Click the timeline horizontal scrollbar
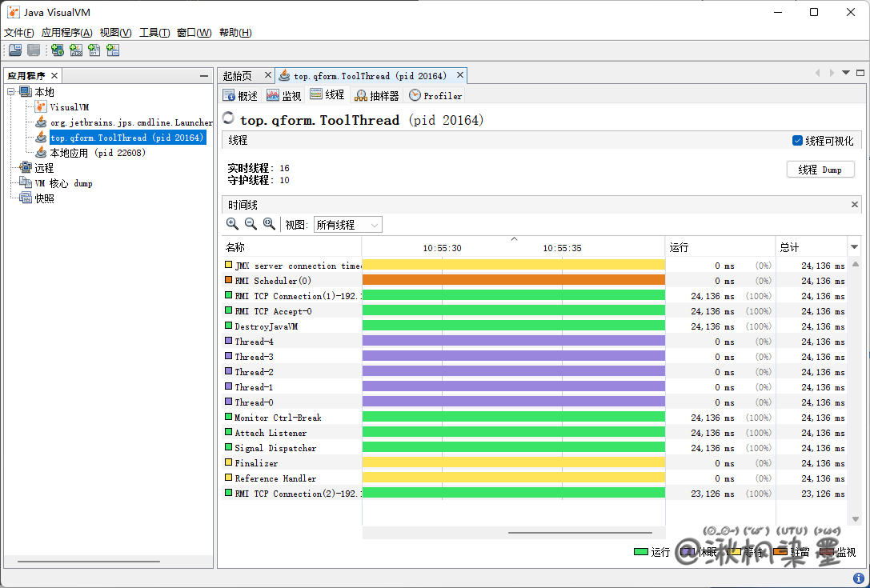 [x=580, y=532]
